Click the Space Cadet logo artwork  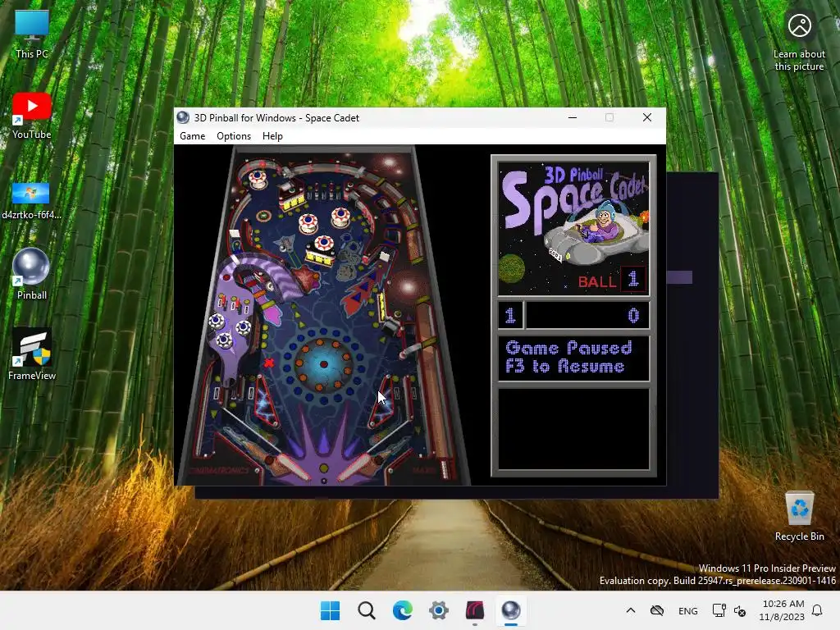coord(573,229)
